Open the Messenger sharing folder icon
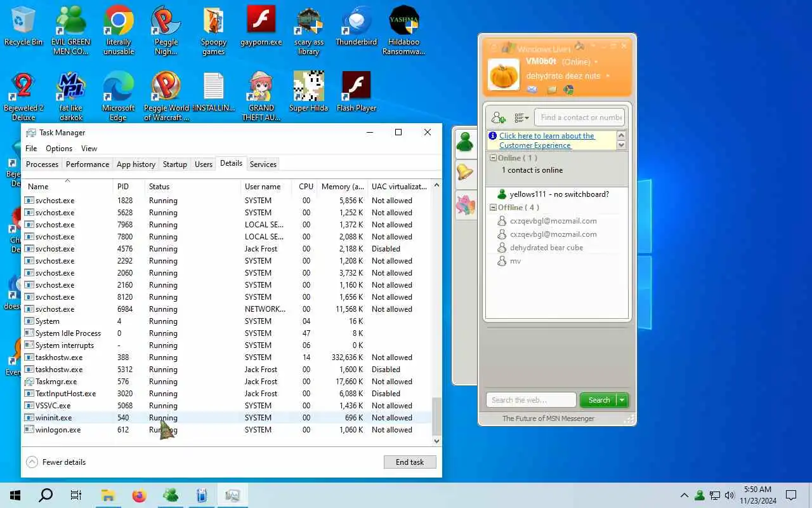812x508 pixels. pyautogui.click(x=551, y=90)
